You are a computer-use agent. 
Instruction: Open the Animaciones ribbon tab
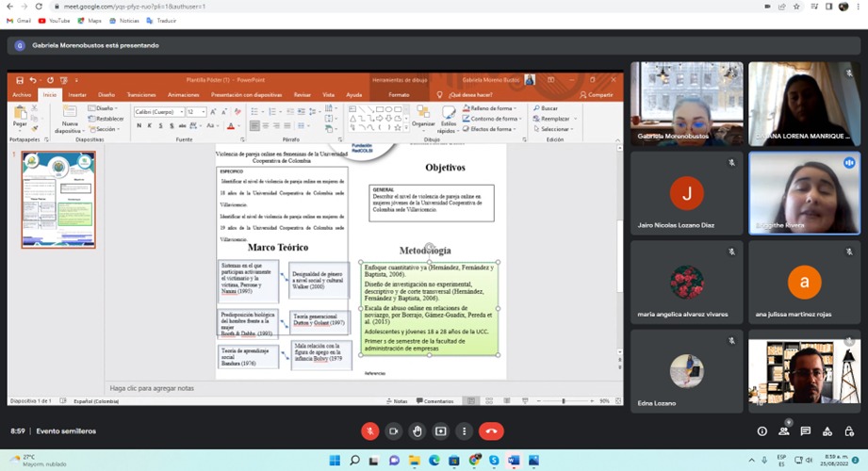click(x=183, y=94)
